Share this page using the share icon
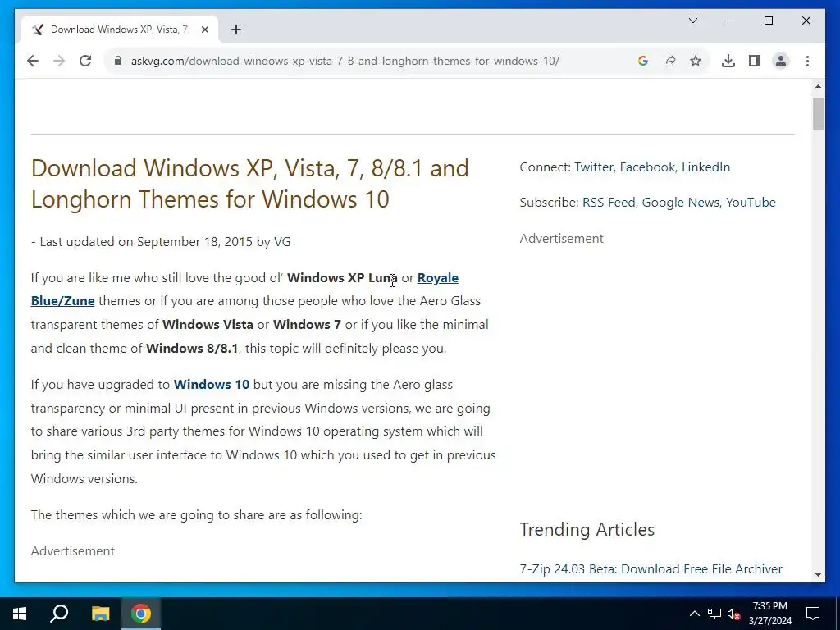 [669, 61]
